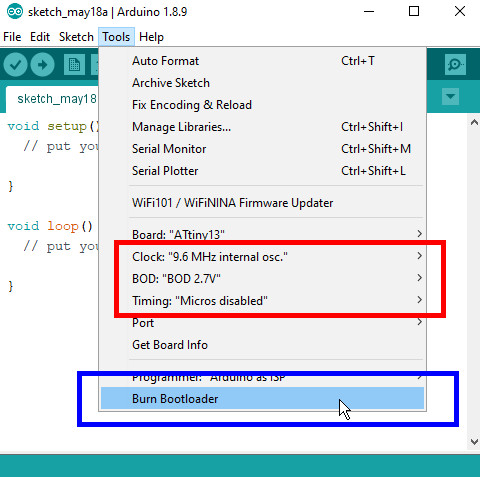Open Serial Monitor menu entry
The width and height of the screenshot is (480, 477).
262,149
